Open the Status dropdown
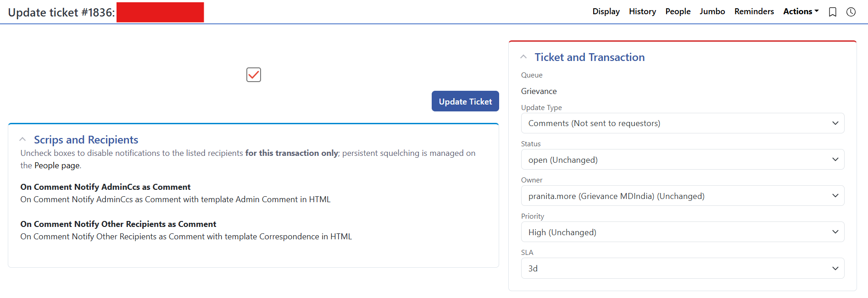Image resolution: width=868 pixels, height=298 pixels. (x=682, y=160)
